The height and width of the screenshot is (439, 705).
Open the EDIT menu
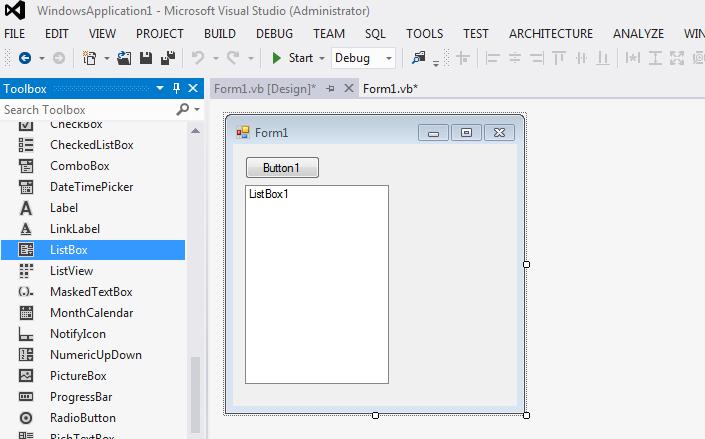[57, 34]
